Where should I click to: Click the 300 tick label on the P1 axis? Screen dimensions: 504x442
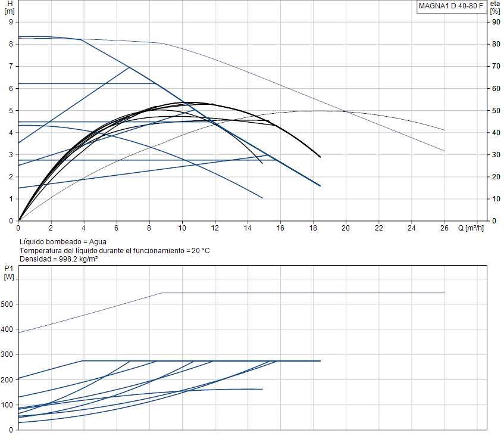7,354
